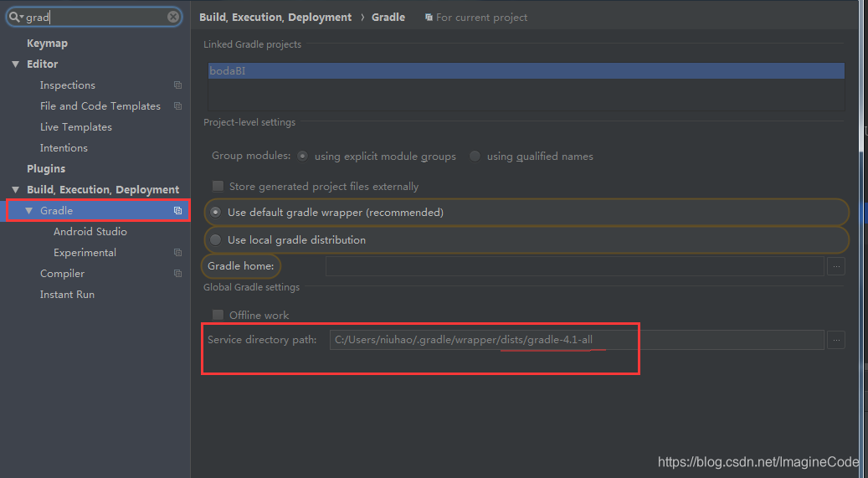Clear the settings search text

tap(173, 18)
